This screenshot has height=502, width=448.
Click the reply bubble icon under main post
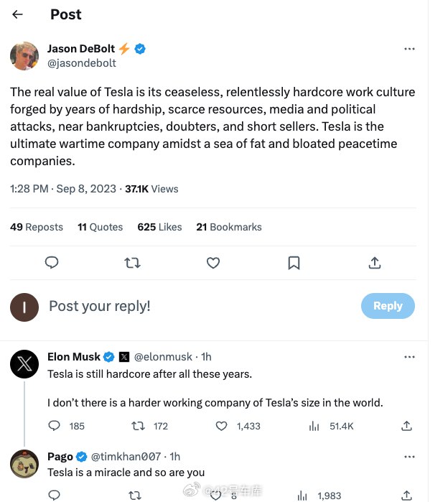click(52, 263)
